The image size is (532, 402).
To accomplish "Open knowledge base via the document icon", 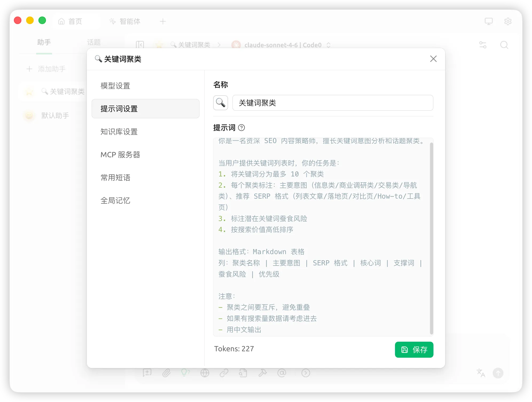I will click(x=243, y=373).
